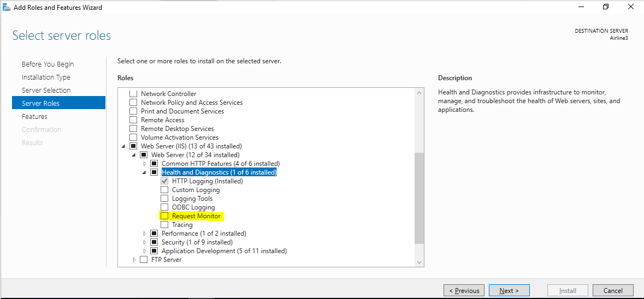This screenshot has height=299, width=644.
Task: Select the FTP Server label
Action: (x=167, y=260)
